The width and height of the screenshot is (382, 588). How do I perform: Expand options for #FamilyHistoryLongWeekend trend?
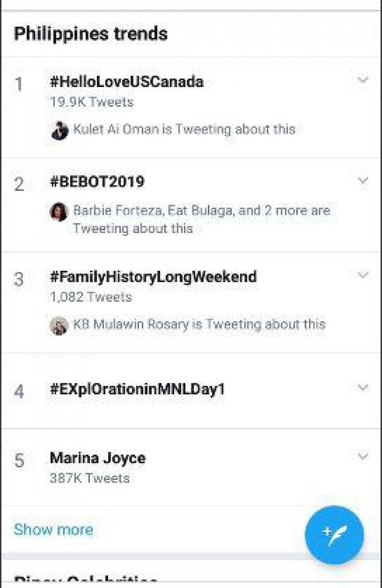[x=363, y=275]
